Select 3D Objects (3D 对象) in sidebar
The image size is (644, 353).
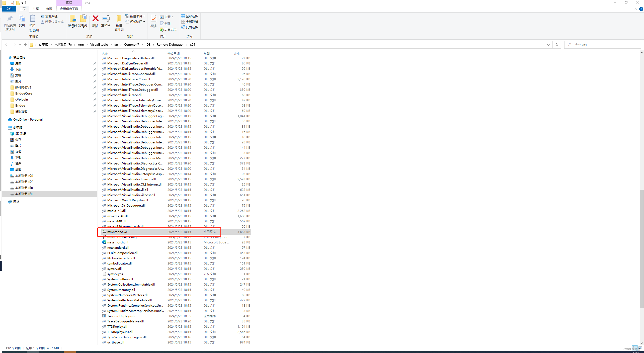21,133
